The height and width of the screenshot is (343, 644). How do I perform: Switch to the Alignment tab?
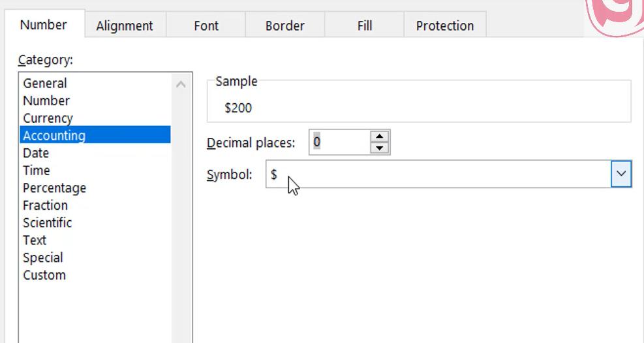(x=124, y=26)
